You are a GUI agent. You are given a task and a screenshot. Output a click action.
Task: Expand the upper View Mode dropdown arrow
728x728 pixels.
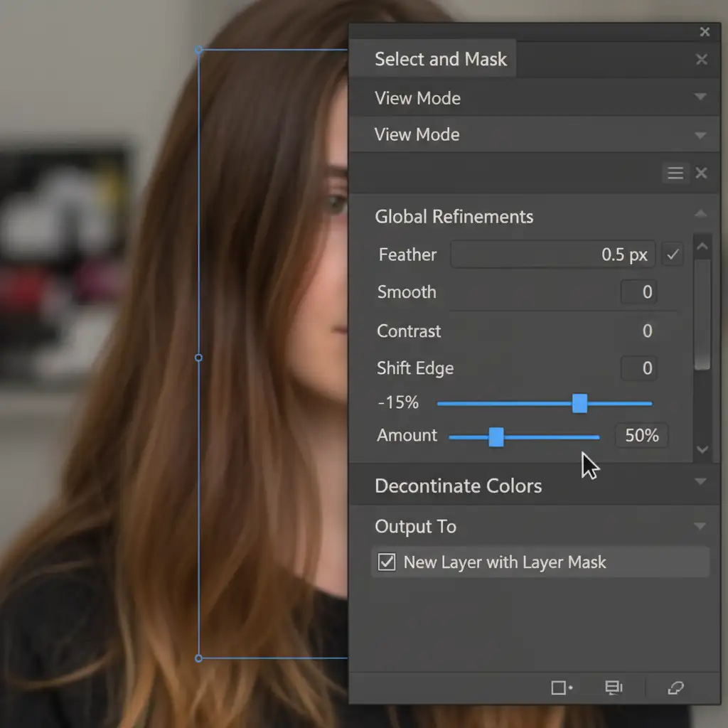[700, 97]
